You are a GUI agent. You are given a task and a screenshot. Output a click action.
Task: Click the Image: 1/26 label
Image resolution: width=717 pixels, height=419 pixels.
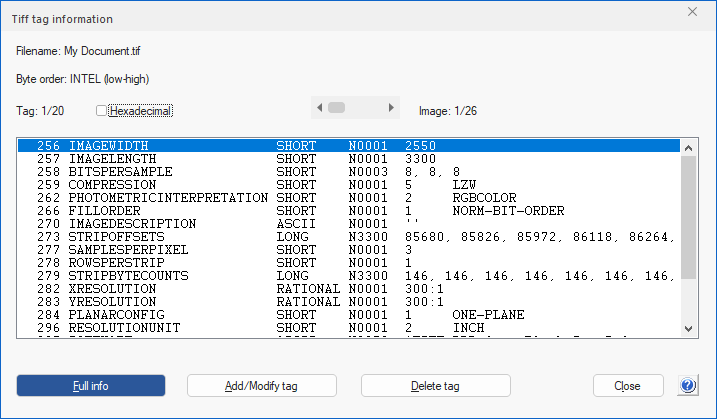pos(448,111)
